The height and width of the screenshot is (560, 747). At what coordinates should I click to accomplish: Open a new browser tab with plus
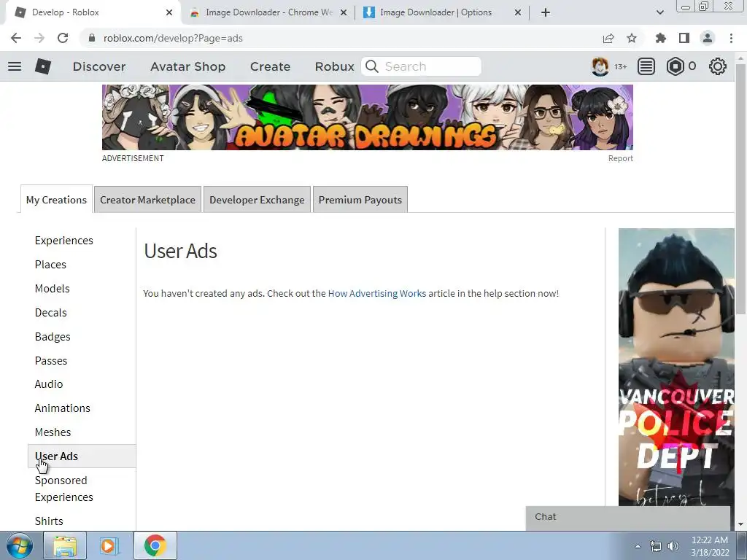[x=546, y=12]
